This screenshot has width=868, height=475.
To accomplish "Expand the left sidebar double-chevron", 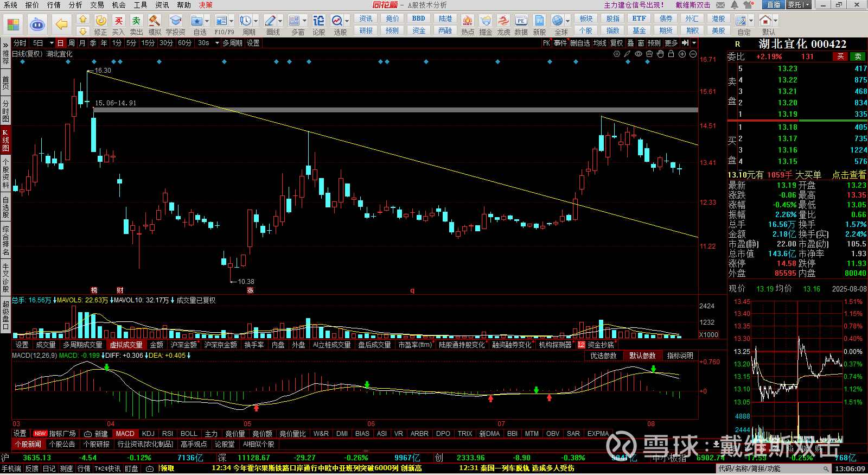I will pyautogui.click(x=5, y=45).
